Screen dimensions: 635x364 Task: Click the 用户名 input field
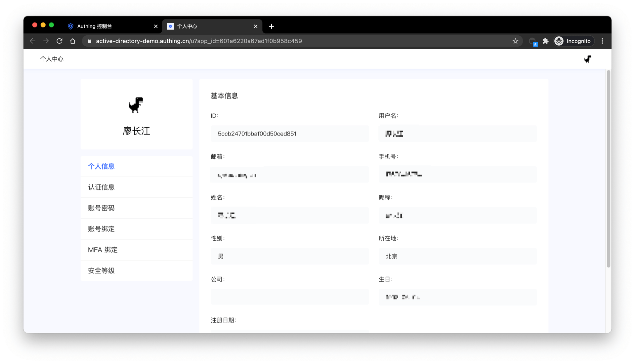click(458, 134)
